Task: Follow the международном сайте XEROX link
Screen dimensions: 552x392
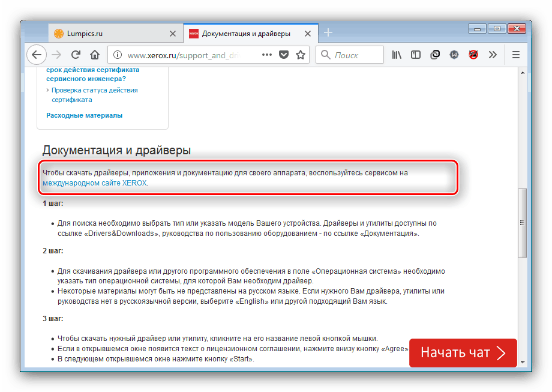Action: [x=94, y=183]
